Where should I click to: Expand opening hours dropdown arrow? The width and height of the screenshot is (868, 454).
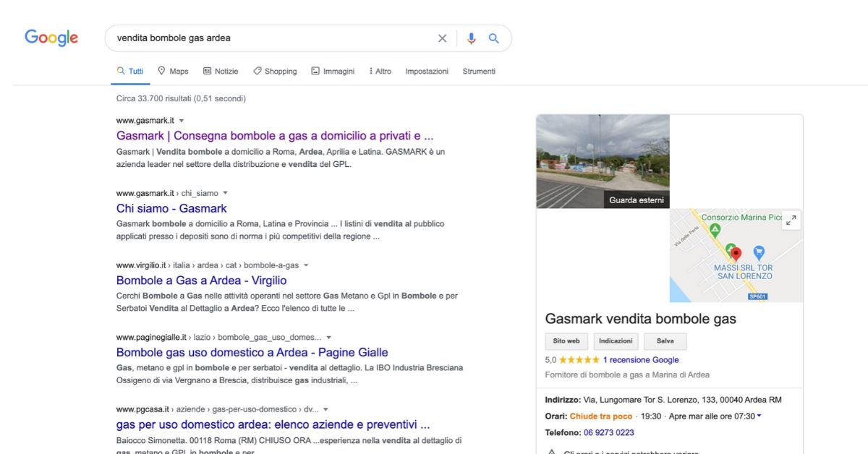(x=758, y=416)
